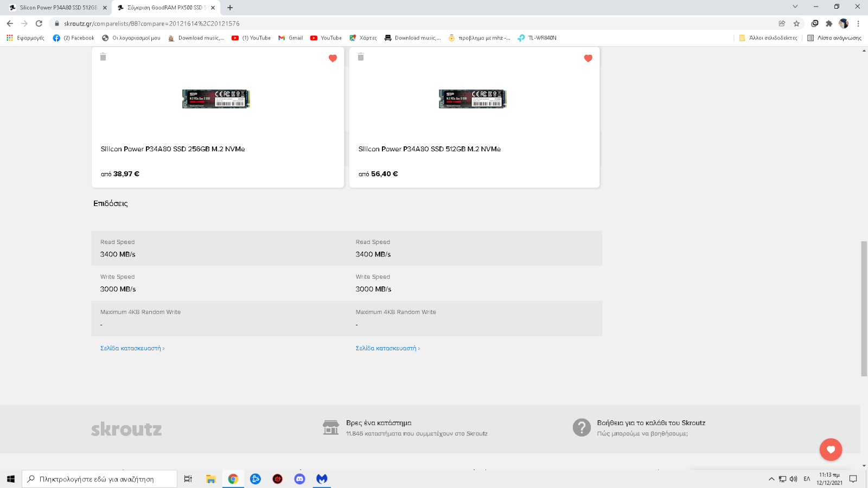Show hidden system tray icons

[771, 479]
